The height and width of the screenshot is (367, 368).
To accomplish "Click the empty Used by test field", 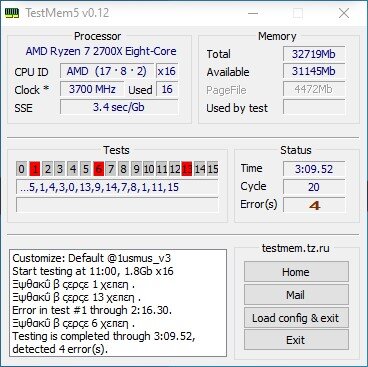I will tap(314, 107).
